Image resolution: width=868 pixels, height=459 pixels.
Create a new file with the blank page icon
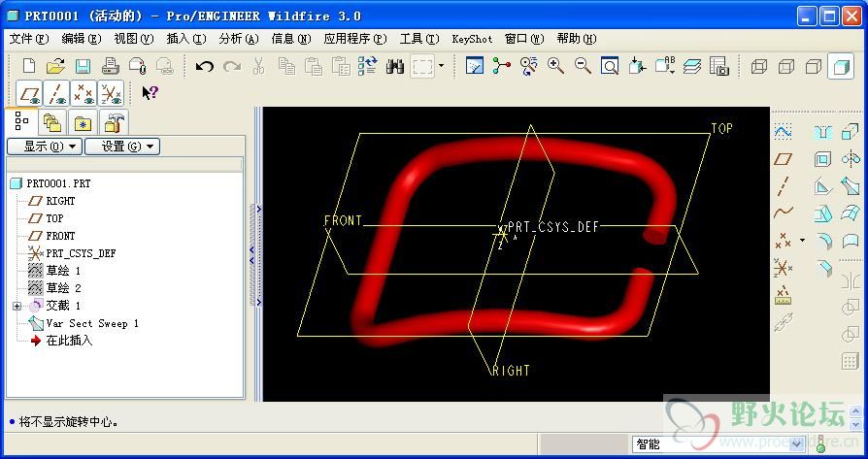29,67
